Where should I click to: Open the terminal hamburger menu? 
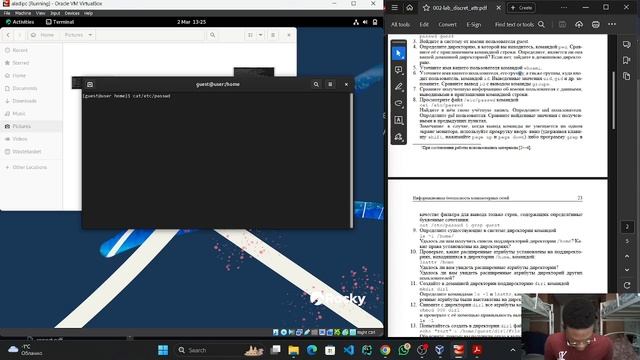[x=330, y=84]
